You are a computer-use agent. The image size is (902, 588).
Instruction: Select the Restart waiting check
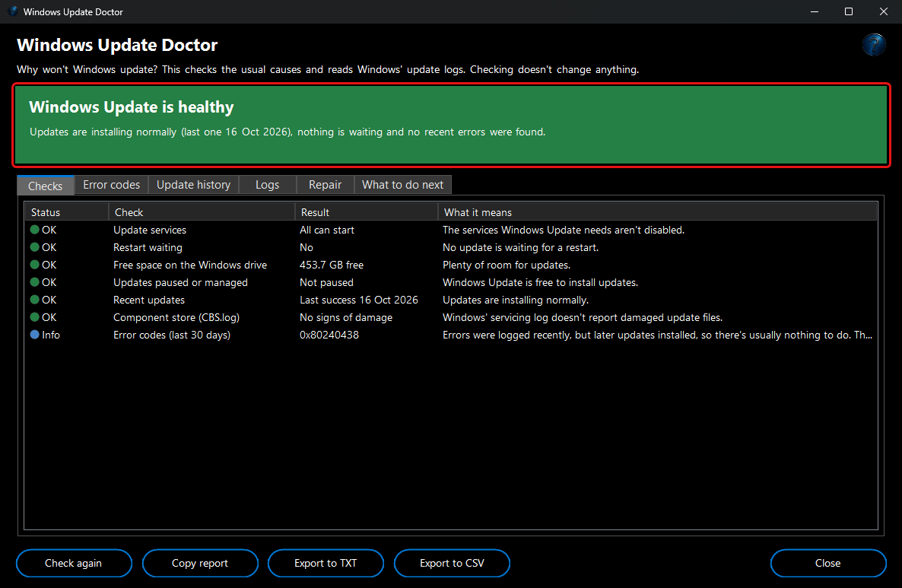pyautogui.click(x=451, y=247)
